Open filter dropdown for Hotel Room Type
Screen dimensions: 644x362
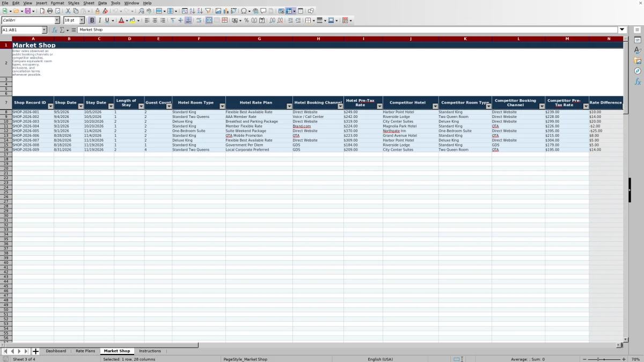pos(222,106)
